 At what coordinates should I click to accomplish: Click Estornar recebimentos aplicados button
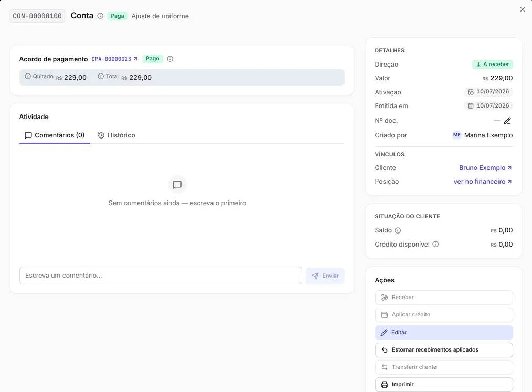(444, 350)
